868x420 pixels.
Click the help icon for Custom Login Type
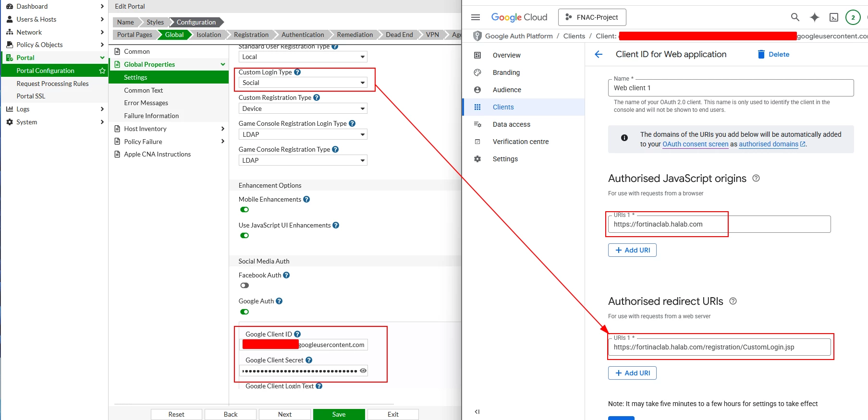coord(297,72)
